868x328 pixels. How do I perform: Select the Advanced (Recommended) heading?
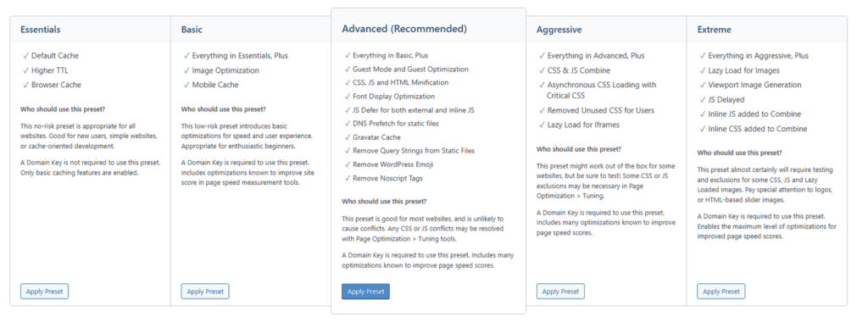point(404,29)
